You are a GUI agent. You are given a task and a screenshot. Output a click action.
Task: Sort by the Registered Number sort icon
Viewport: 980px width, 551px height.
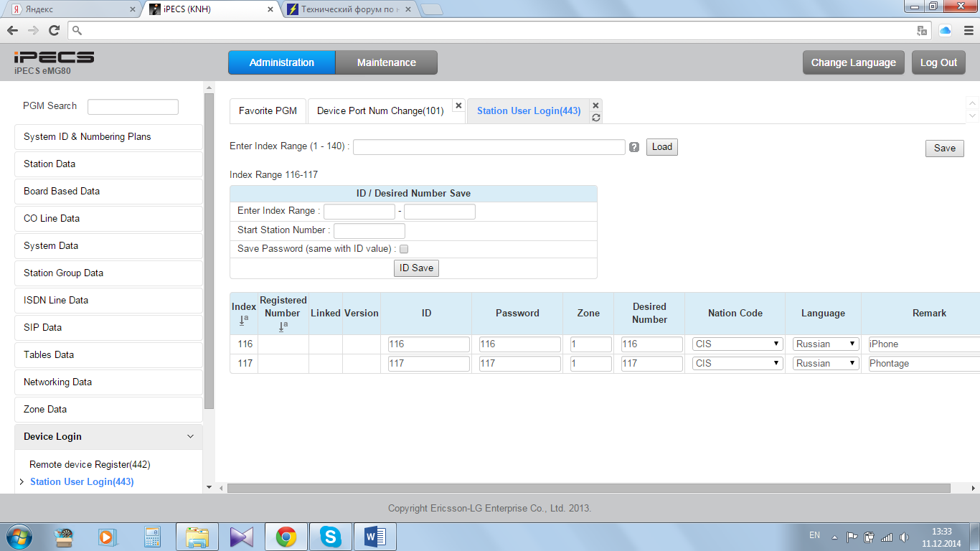point(283,326)
